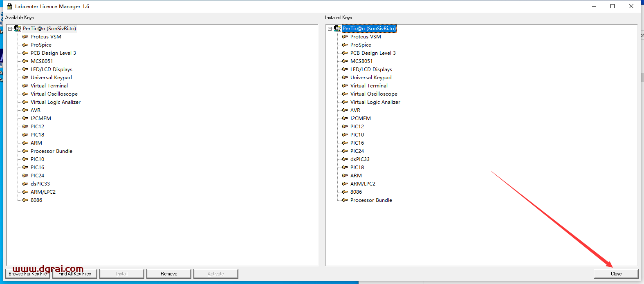
Task: Select Universal Keypad in Installed Keys
Action: tap(371, 78)
